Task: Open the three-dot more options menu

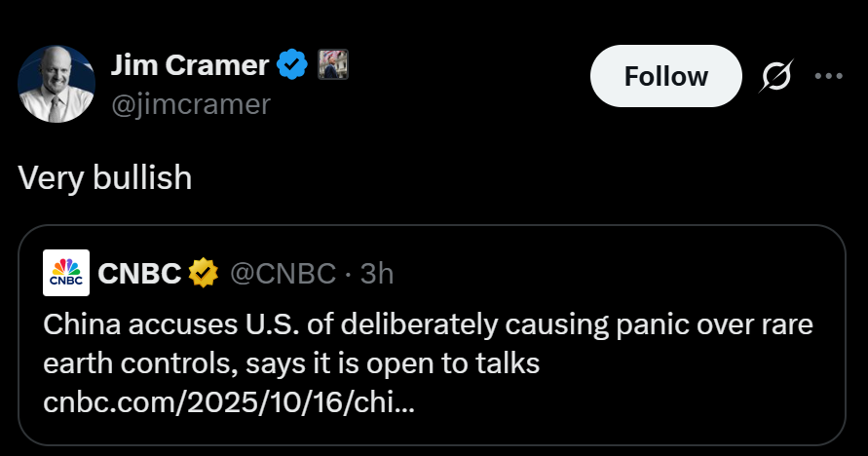Action: pyautogui.click(x=827, y=76)
